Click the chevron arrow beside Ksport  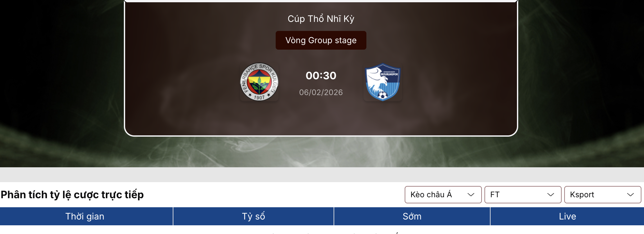tap(630, 195)
